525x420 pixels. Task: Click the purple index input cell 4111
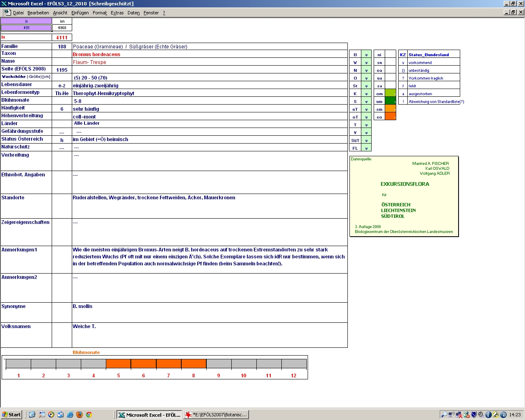pos(26,28)
